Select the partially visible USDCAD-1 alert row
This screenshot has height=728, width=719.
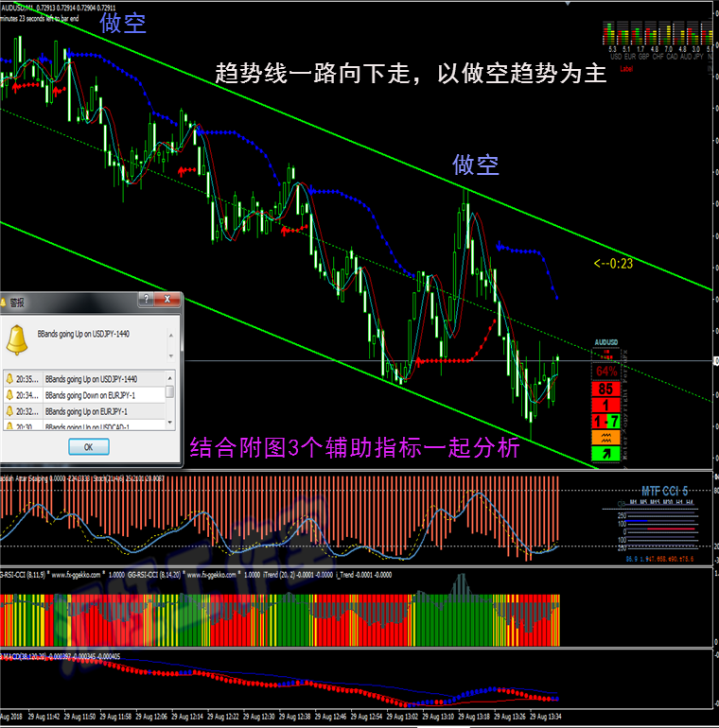click(83, 425)
